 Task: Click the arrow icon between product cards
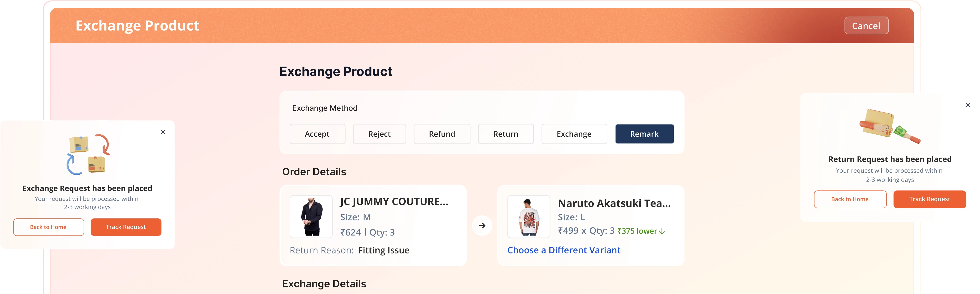482,225
